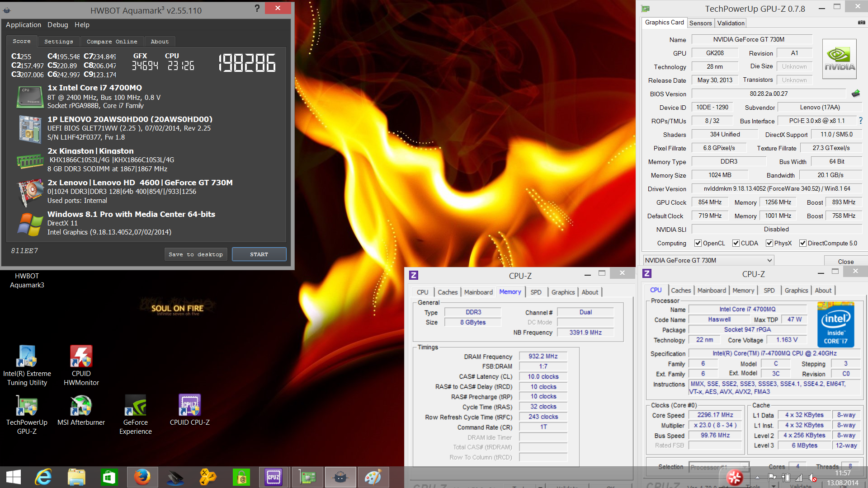Open the Debug menu in Aquamark
868x488 pixels.
(58, 25)
